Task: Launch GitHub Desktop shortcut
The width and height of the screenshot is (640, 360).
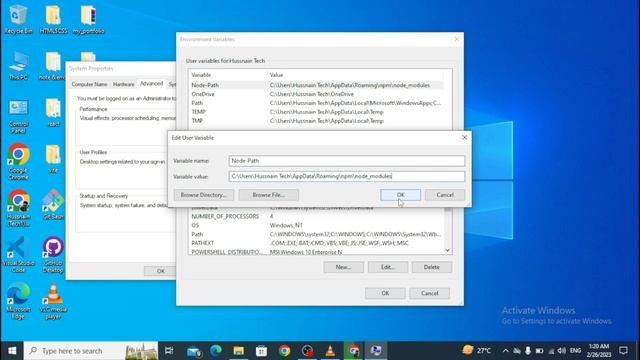Action: pyautogui.click(x=53, y=254)
